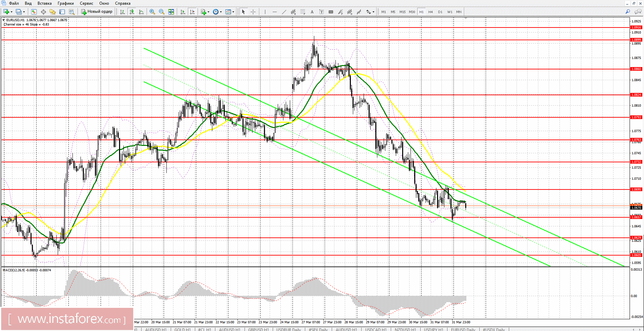Choose the Fibonacci fan tool
This screenshot has height=331, width=644.
(x=340, y=12)
